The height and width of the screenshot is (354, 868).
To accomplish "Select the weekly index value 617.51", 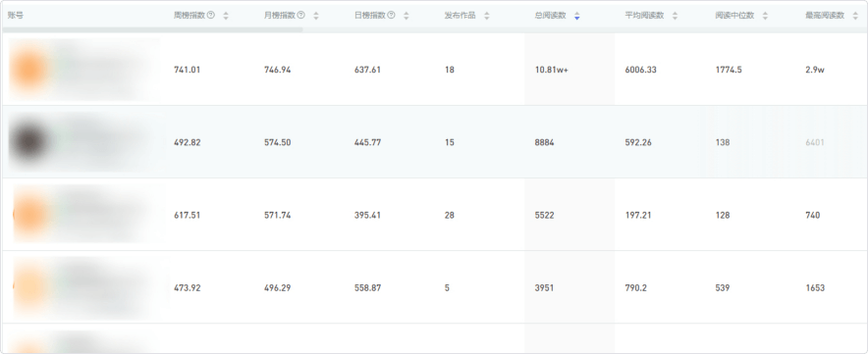I will pyautogui.click(x=188, y=215).
